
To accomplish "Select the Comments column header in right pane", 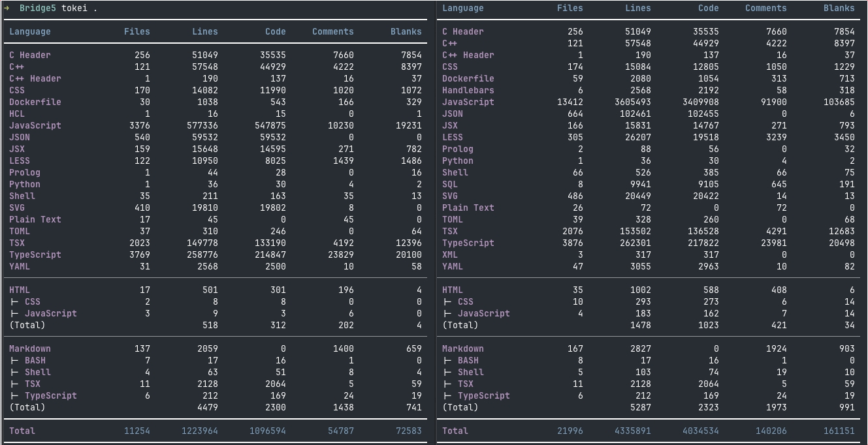I will click(x=765, y=8).
